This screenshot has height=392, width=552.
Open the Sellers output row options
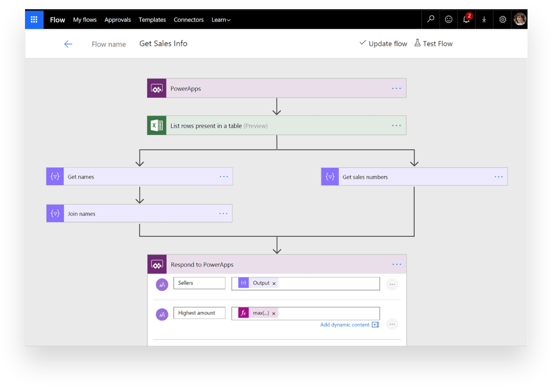(x=392, y=284)
